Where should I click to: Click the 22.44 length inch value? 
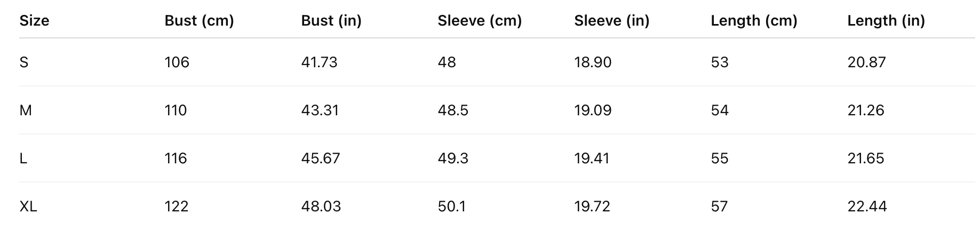867,207
